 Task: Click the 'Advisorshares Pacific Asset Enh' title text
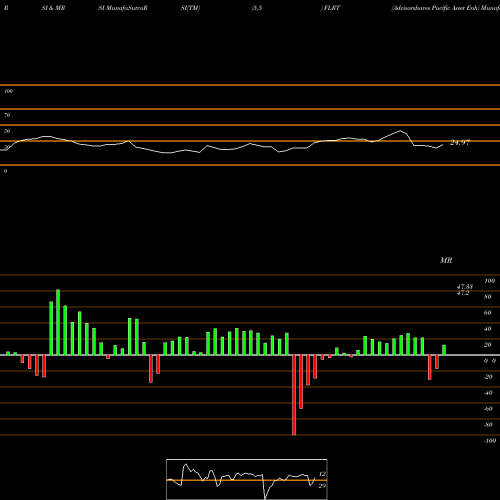pos(435,8)
